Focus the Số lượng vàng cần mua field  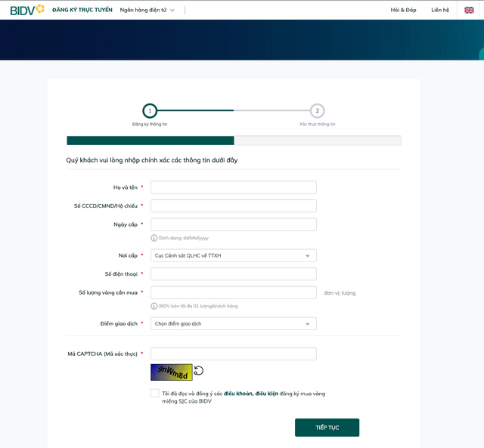pyautogui.click(x=234, y=292)
